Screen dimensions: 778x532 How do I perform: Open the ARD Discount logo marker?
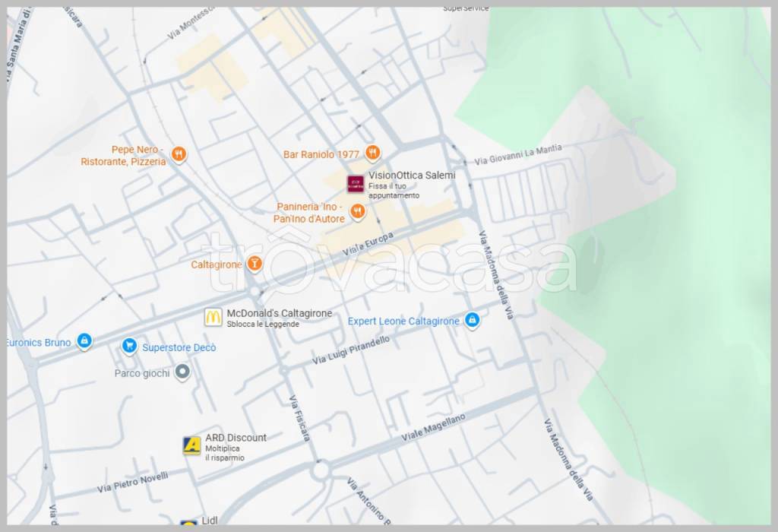pos(192,445)
